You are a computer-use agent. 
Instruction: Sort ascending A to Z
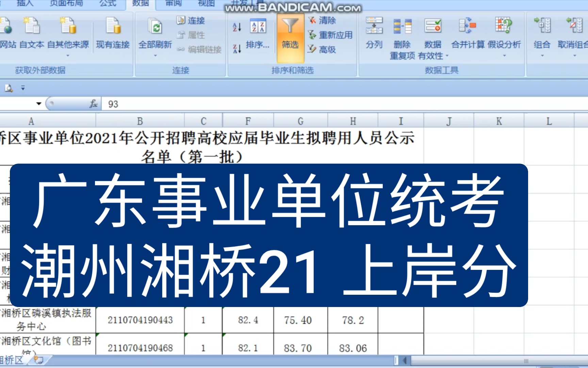(x=237, y=27)
